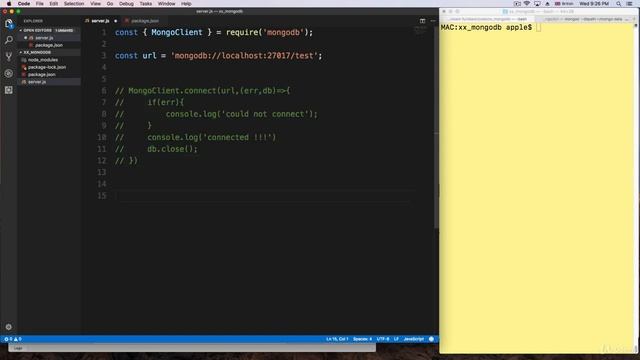
Task: Click the UTF-8 encoding status entry
Action: pyautogui.click(x=383, y=339)
